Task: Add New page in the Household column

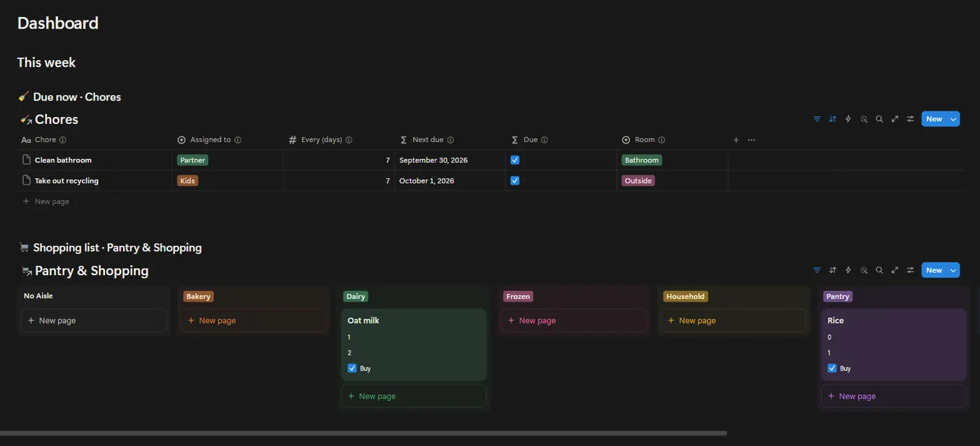Action: coord(734,321)
